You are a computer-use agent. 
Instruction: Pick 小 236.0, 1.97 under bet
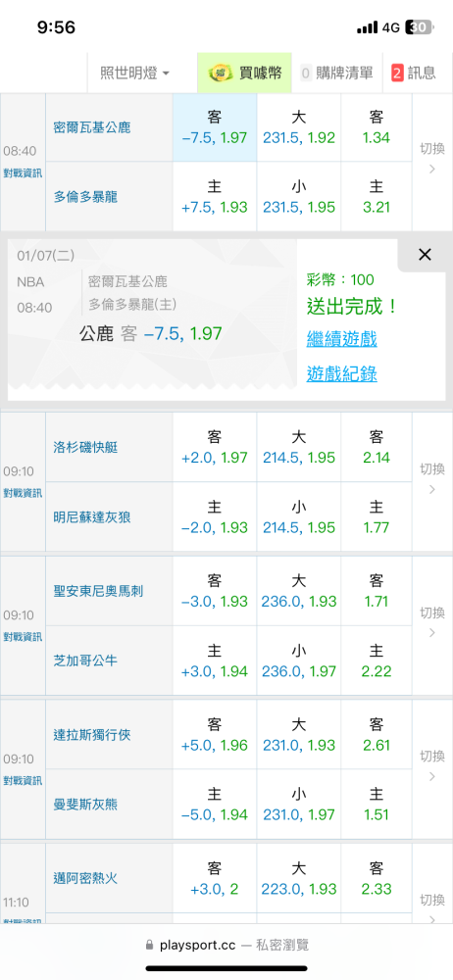(x=299, y=661)
